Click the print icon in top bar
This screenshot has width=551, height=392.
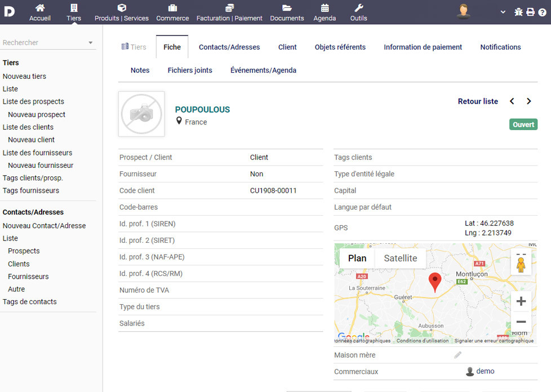click(x=530, y=12)
